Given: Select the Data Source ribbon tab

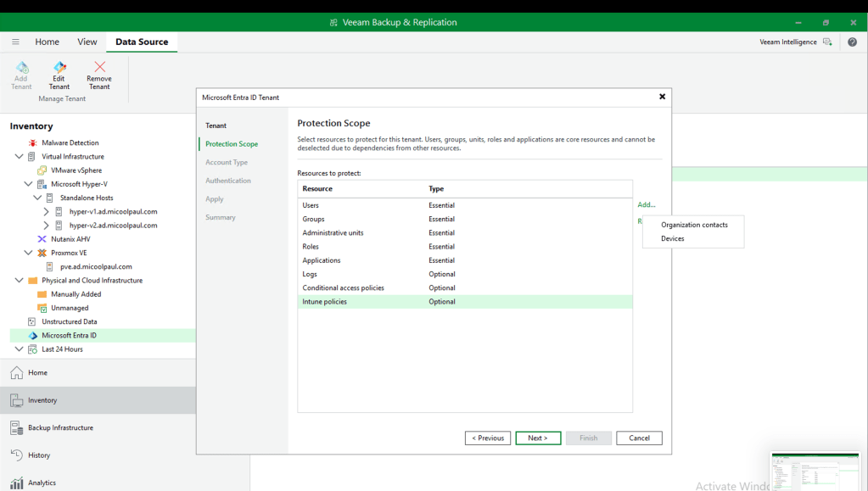Looking at the screenshot, I should pos(142,42).
